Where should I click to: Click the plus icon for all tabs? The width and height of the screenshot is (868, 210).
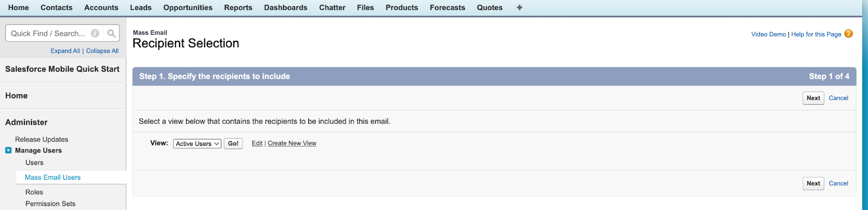point(519,8)
